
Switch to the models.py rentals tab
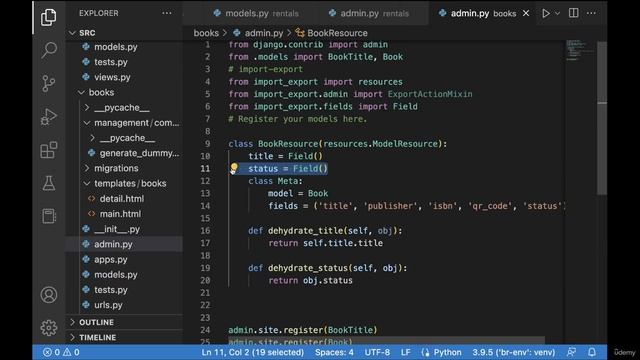(x=256, y=13)
